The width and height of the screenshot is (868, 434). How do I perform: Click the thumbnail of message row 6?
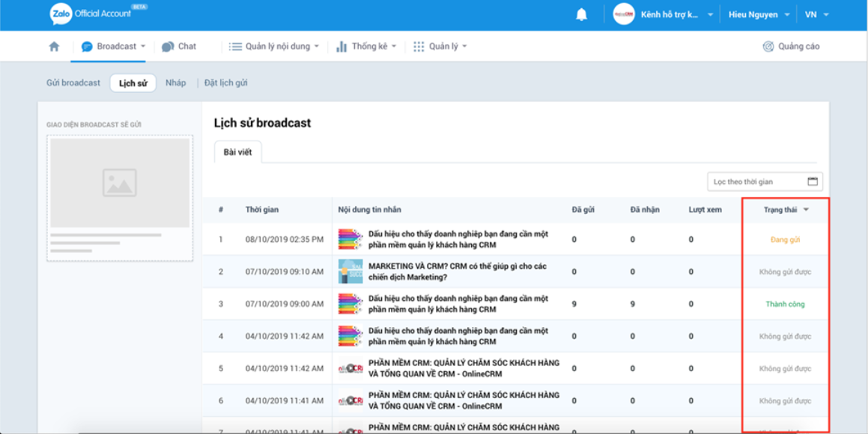(x=350, y=400)
